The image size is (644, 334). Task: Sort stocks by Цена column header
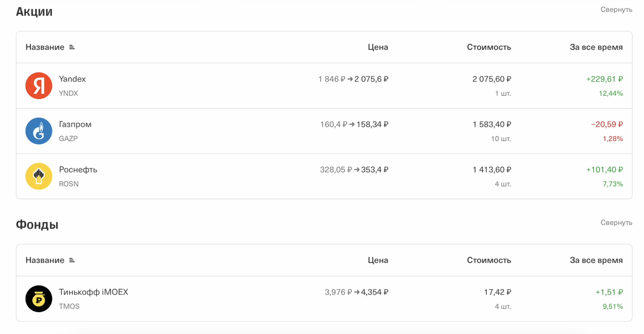[x=378, y=47]
